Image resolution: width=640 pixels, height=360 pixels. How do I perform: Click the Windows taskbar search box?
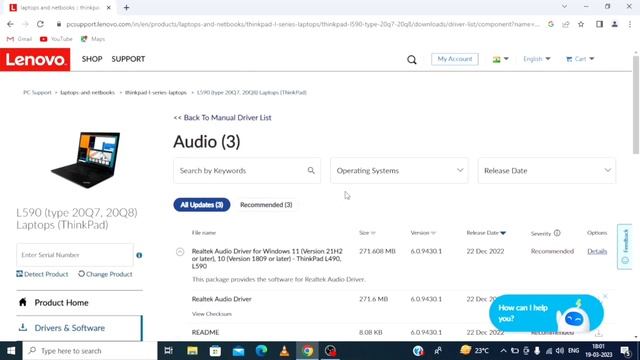(90, 351)
